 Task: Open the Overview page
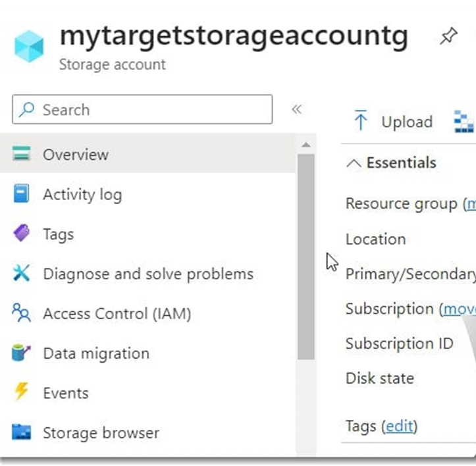pos(147,153)
